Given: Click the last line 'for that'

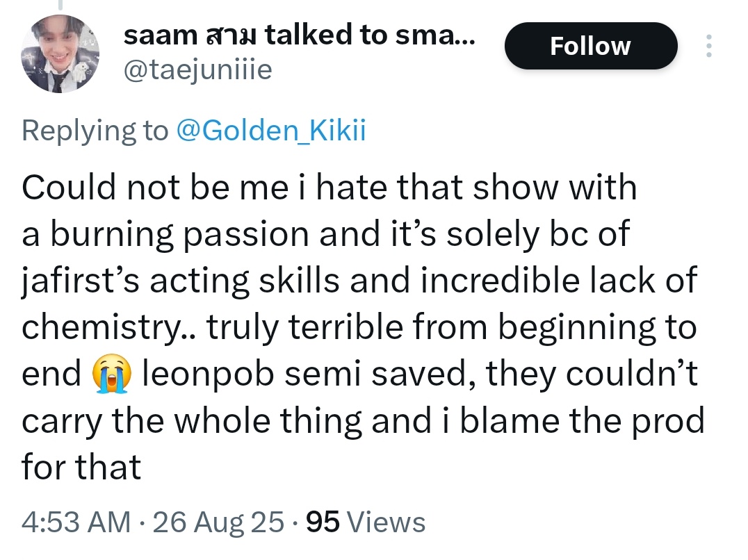Looking at the screenshot, I should pos(81,468).
